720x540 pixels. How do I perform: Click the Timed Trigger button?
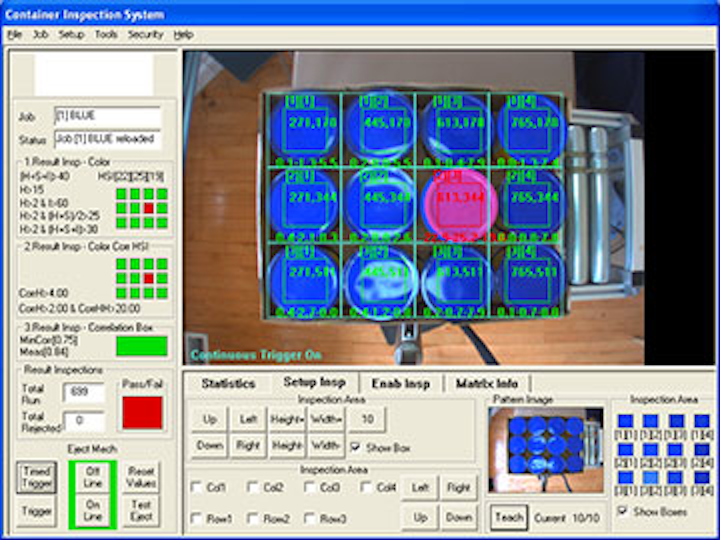point(37,478)
